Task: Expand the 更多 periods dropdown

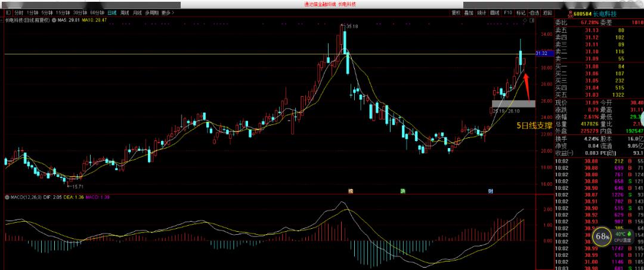Action: [167, 12]
